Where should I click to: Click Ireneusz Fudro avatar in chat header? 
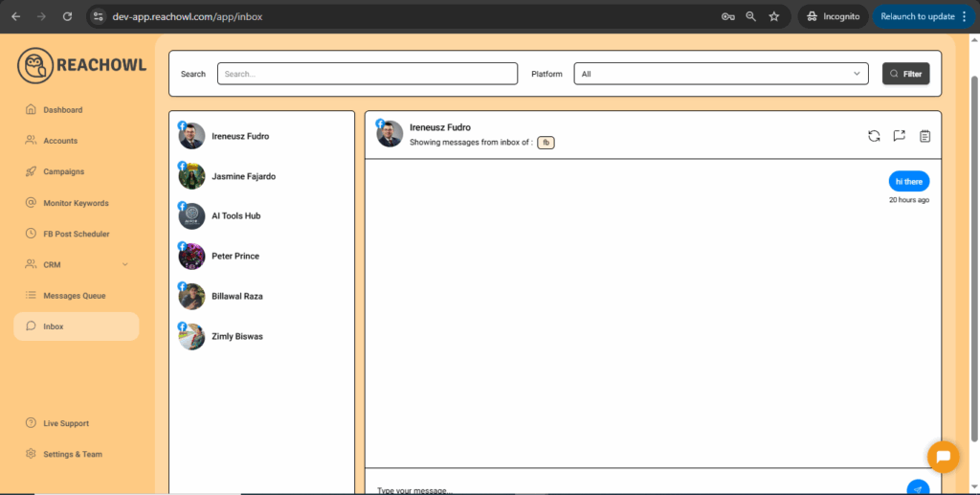(390, 134)
